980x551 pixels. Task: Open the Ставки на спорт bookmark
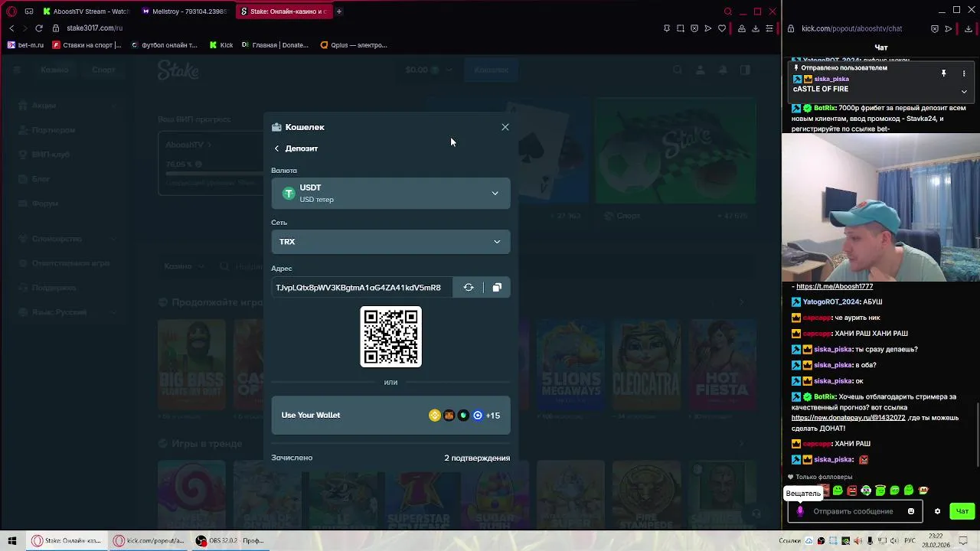coord(87,45)
